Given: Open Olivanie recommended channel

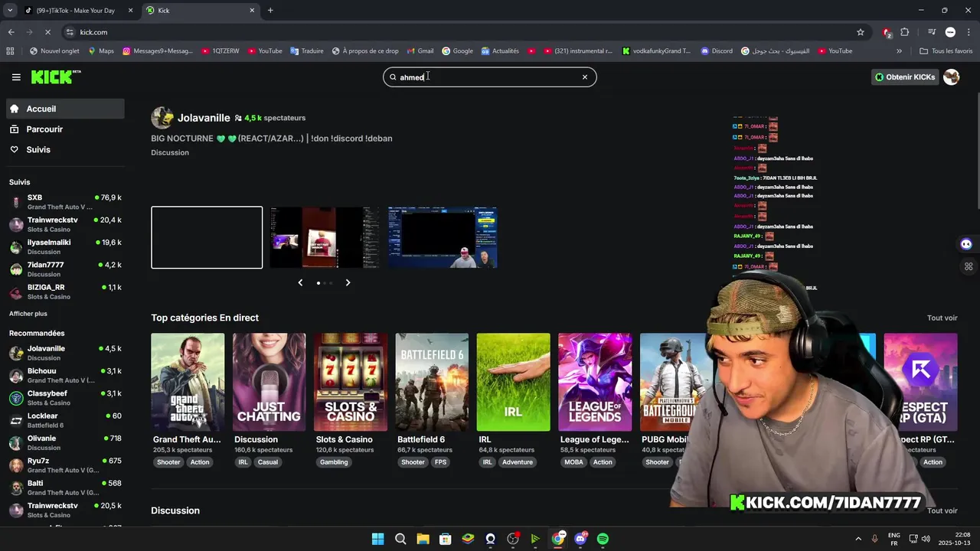Looking at the screenshot, I should click(x=65, y=442).
